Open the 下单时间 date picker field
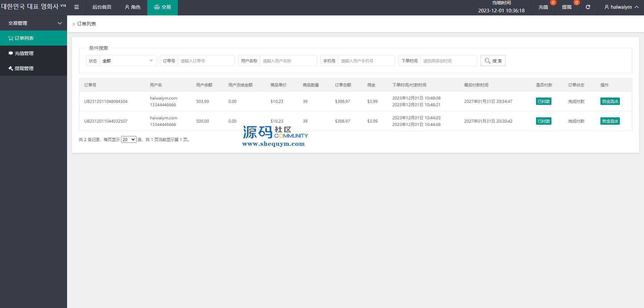This screenshot has height=308, width=644. pos(448,61)
